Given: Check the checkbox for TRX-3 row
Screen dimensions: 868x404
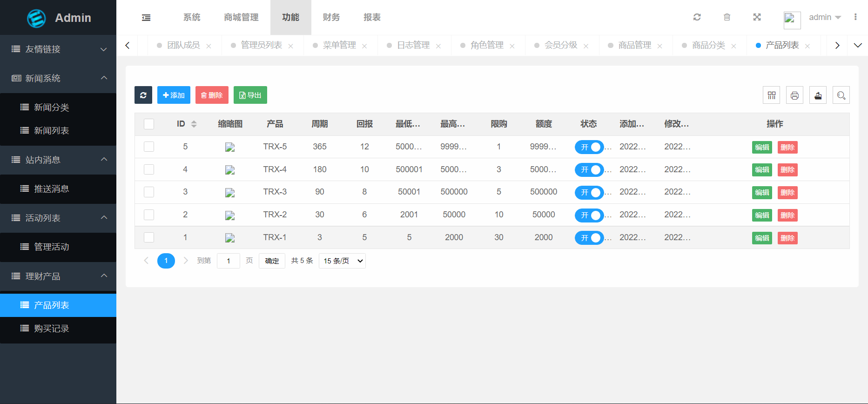Looking at the screenshot, I should 149,192.
